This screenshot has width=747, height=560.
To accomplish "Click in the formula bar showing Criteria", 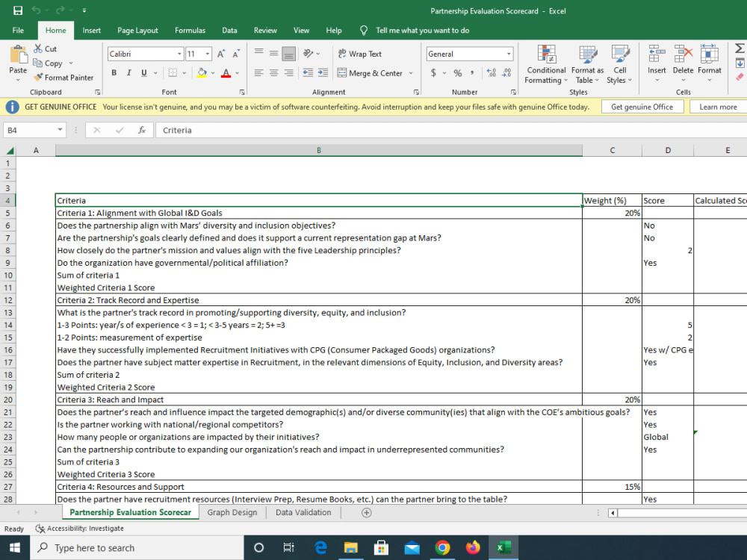I will 450,130.
